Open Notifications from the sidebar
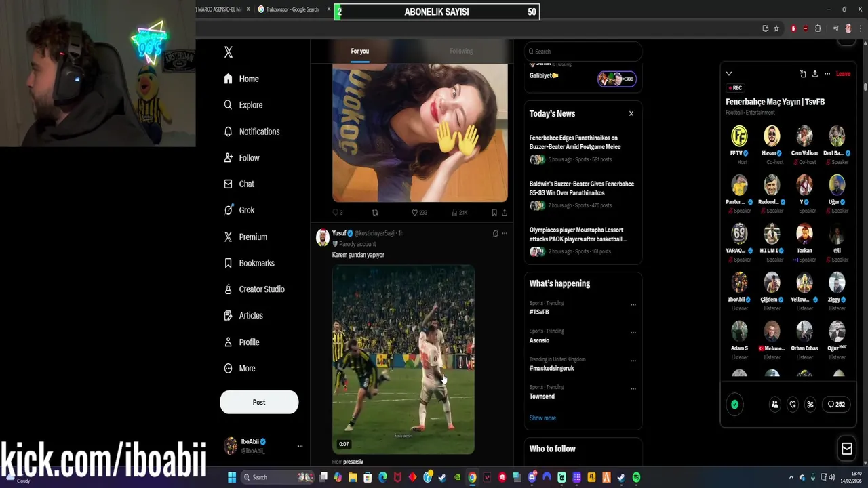Image resolution: width=868 pixels, height=488 pixels. coord(252,131)
